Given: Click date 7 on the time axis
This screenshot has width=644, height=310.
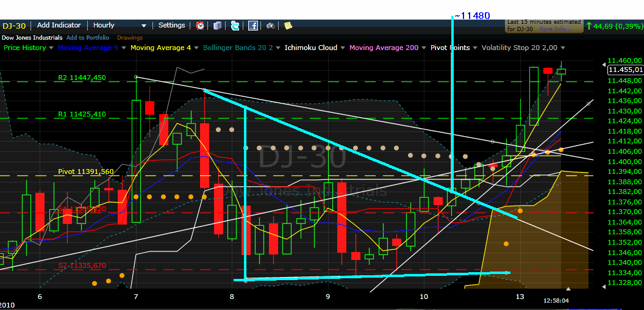Looking at the screenshot, I should 136,297.
